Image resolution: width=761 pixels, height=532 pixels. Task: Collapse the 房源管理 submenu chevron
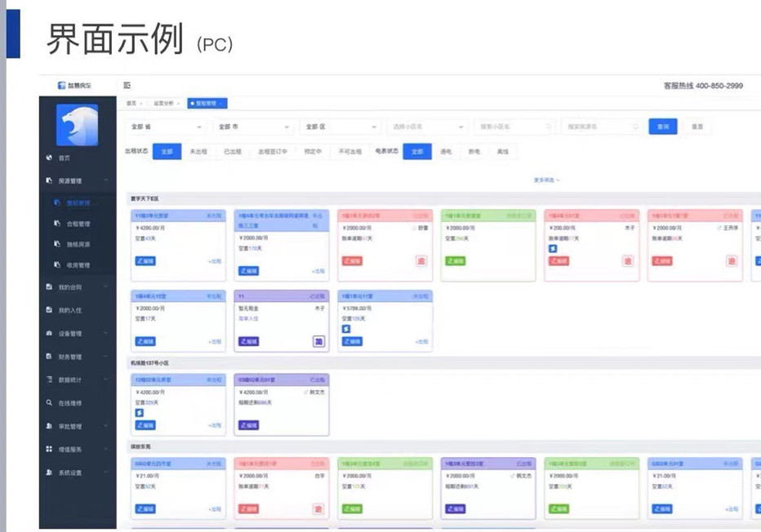(106, 180)
